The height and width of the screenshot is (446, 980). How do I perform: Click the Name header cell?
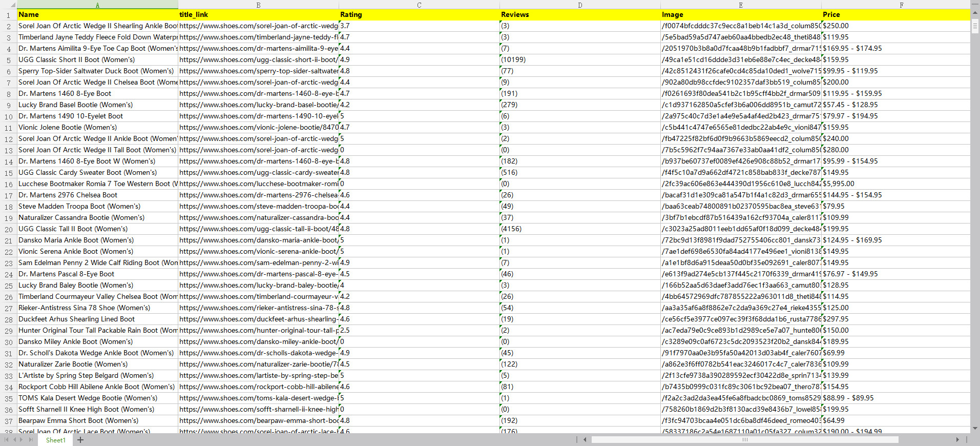point(97,15)
